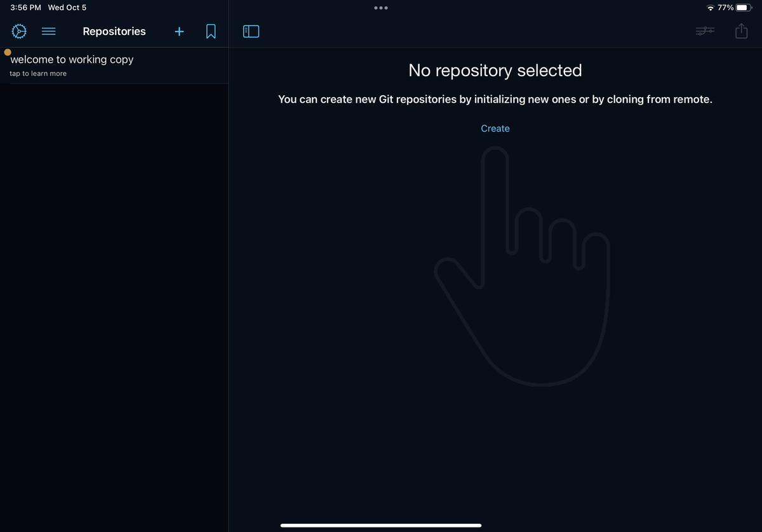Tap the orange unread dot on the welcome repo

(x=8, y=51)
